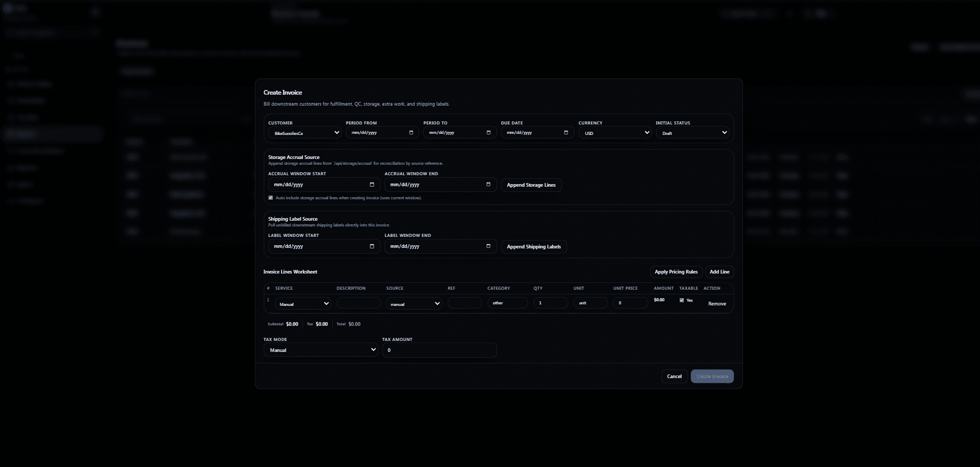This screenshot has width=980, height=467.
Task: Open calendar icon in Accrual Window Start
Action: pyautogui.click(x=372, y=185)
